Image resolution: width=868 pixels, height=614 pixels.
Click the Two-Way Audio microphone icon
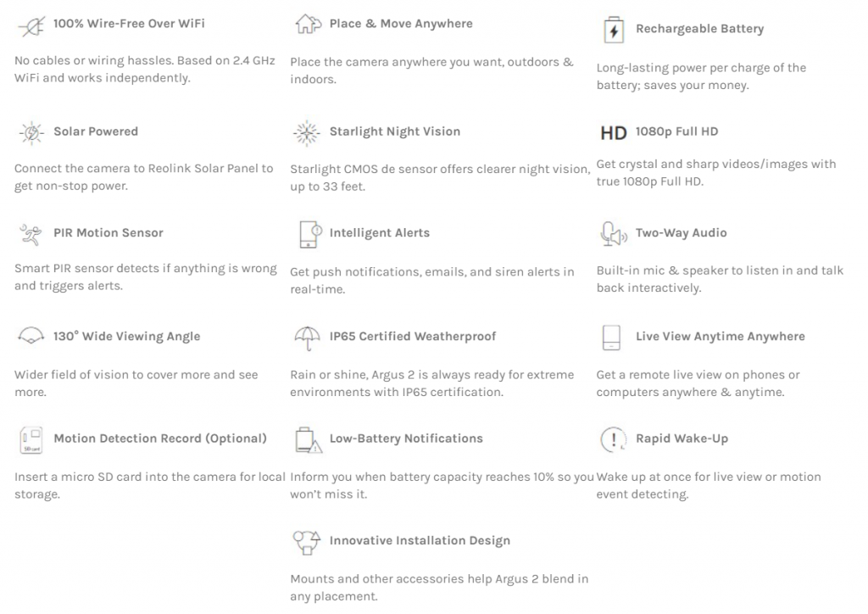(x=614, y=234)
